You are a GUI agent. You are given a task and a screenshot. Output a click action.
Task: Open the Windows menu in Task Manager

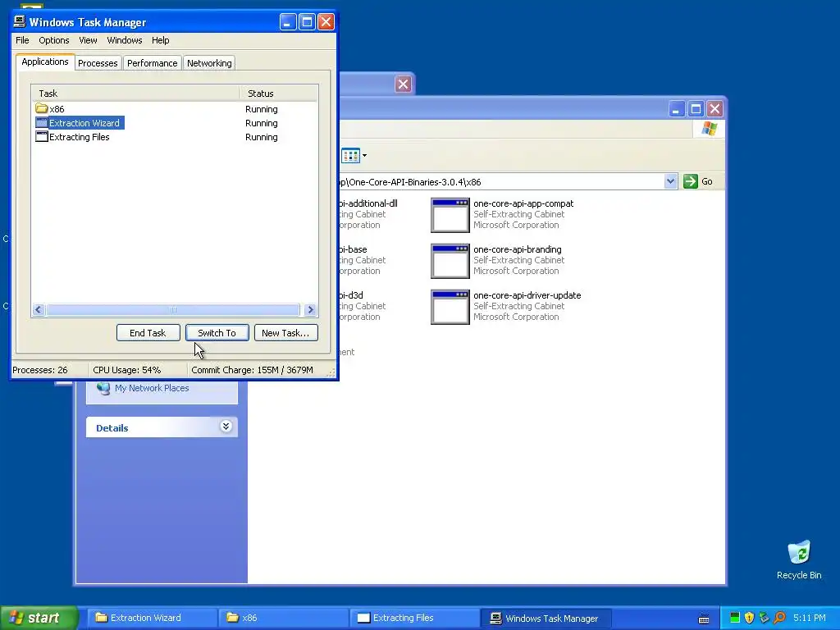point(125,40)
